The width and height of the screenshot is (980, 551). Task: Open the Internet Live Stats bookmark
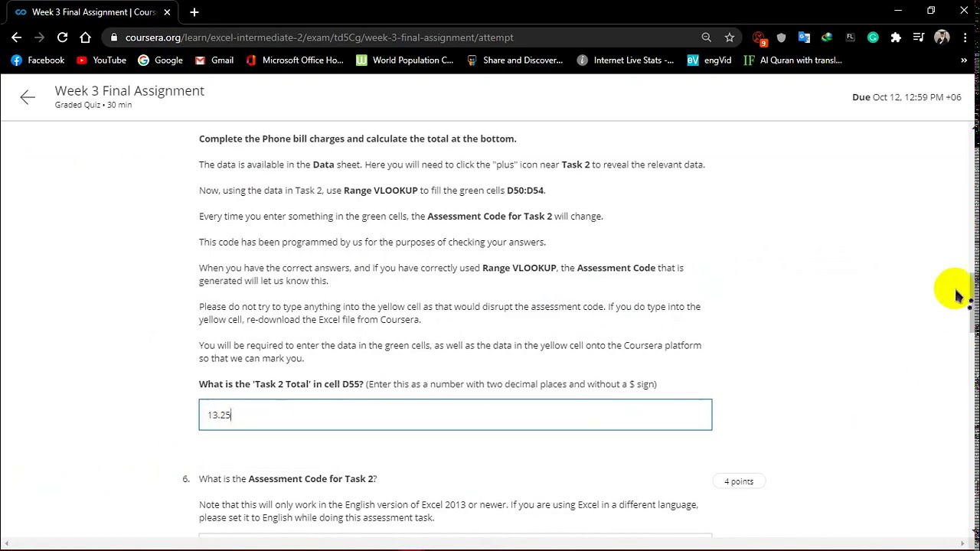[x=626, y=60]
